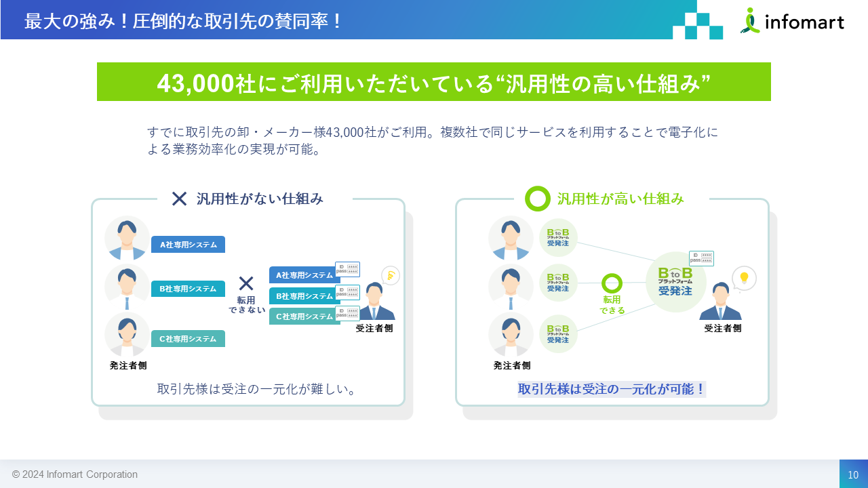Click the ID pass tag by large BtoB circle
The width and height of the screenshot is (868, 488).
coord(701,258)
